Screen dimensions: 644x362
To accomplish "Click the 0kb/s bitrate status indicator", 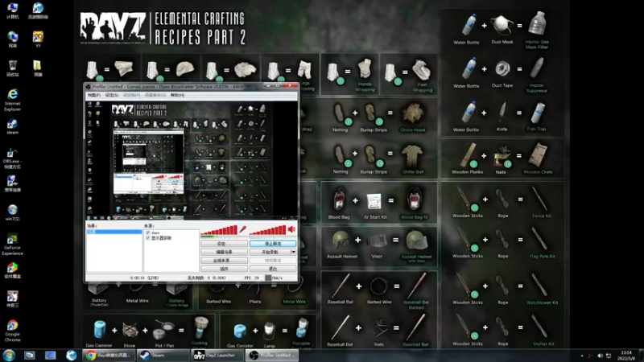I will pos(274,278).
